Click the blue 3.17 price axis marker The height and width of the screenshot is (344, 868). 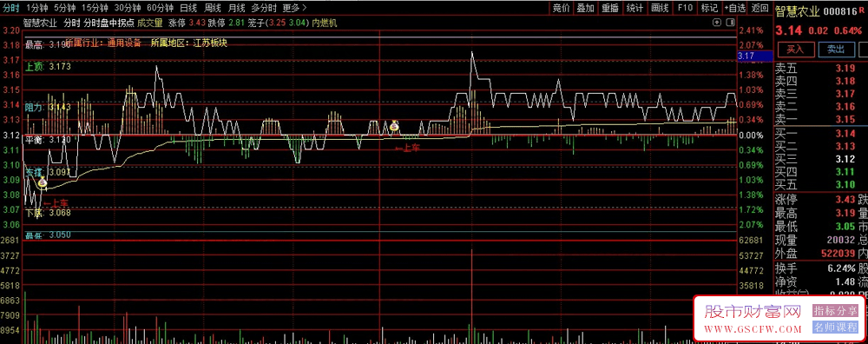point(754,56)
